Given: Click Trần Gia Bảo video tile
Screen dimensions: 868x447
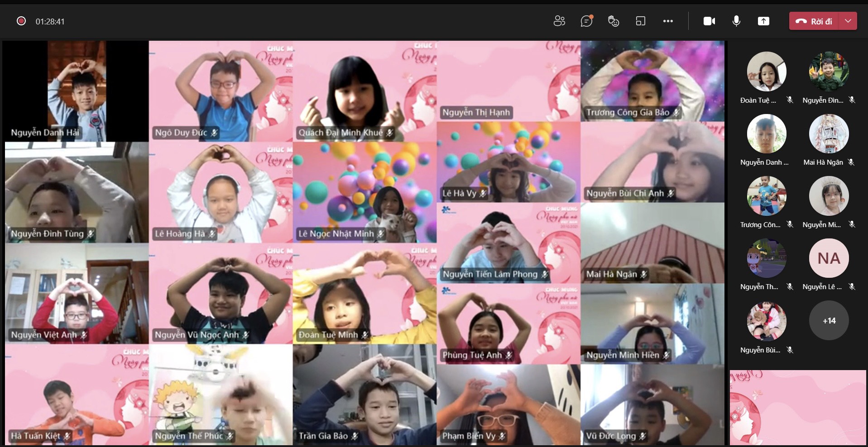Looking at the screenshot, I should click(364, 395).
